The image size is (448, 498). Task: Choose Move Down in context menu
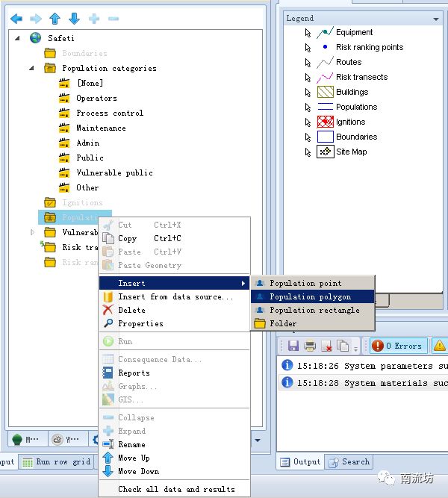[x=175, y=471]
